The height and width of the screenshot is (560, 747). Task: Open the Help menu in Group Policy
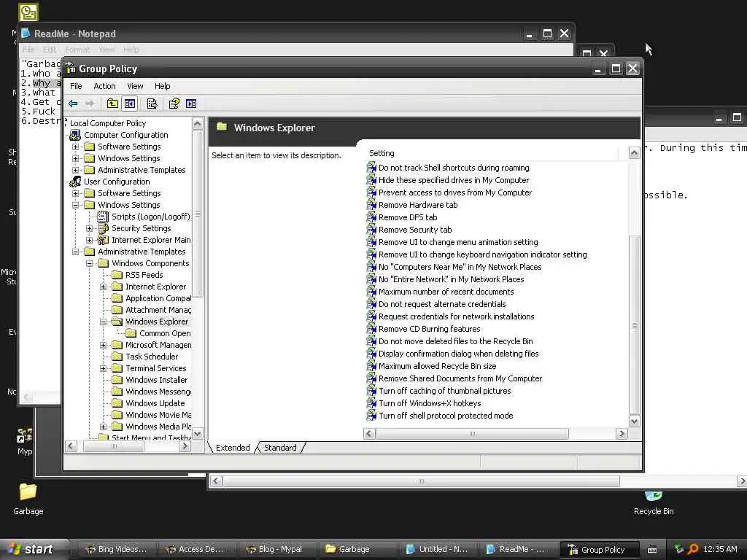pos(162,86)
